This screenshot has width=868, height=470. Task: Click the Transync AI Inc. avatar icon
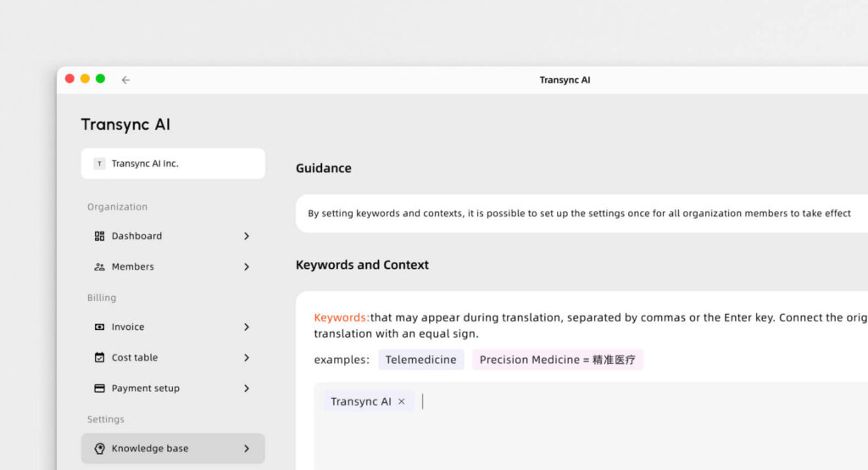click(x=99, y=164)
